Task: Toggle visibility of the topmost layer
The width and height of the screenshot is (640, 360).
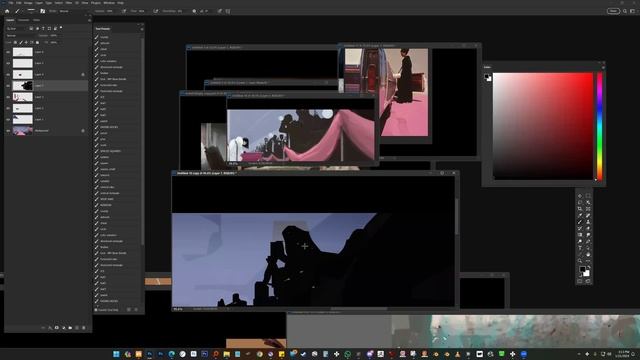Action: [x=8, y=52]
